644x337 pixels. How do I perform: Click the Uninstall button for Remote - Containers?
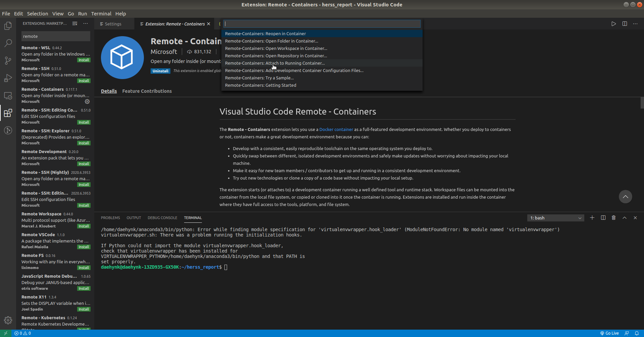click(x=160, y=71)
